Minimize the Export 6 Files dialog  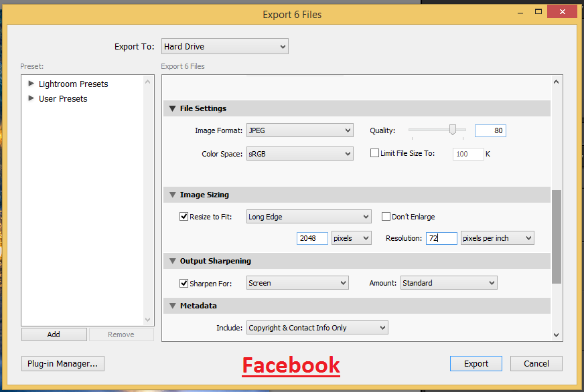(520, 12)
